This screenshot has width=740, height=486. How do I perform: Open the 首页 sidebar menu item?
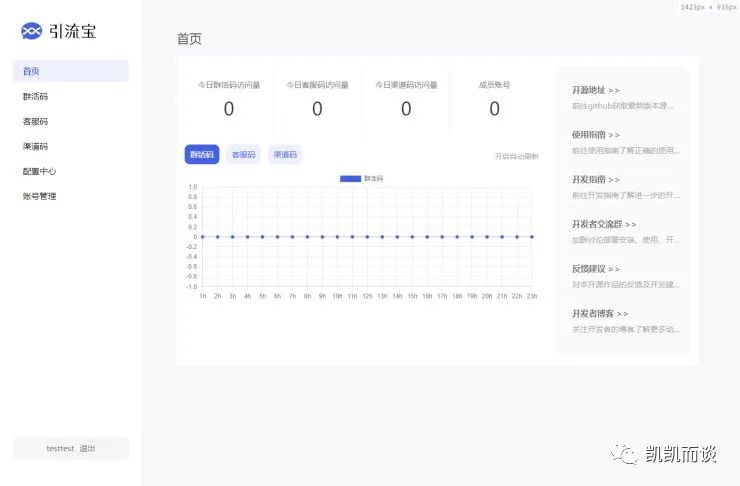71,71
